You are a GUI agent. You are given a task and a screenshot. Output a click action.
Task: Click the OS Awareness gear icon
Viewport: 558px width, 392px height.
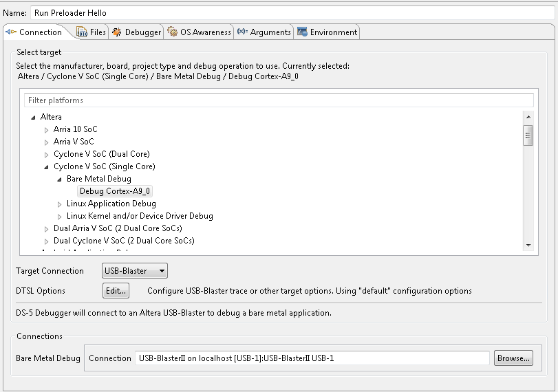coord(172,32)
